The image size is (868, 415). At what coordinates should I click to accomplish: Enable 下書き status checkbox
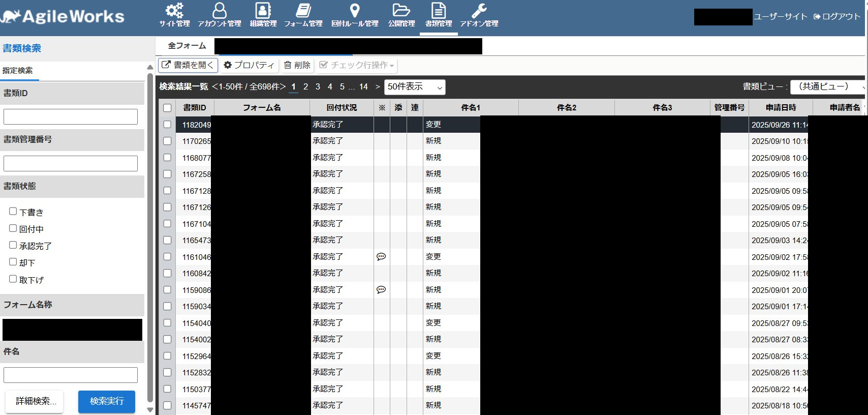13,212
